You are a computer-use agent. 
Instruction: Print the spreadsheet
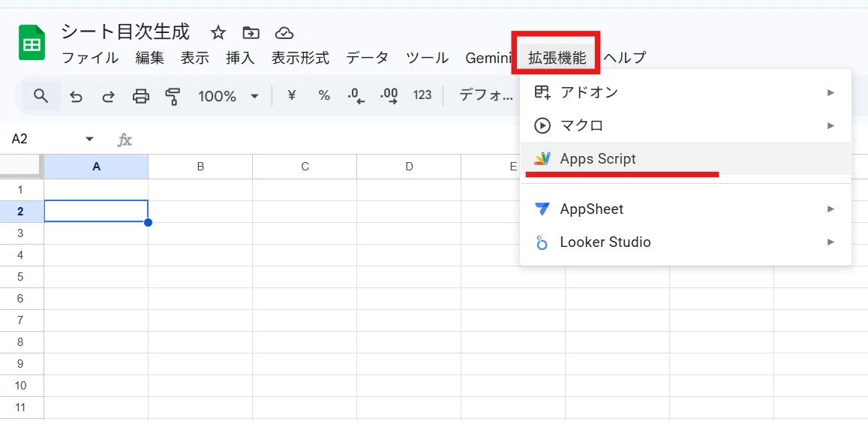click(x=141, y=96)
